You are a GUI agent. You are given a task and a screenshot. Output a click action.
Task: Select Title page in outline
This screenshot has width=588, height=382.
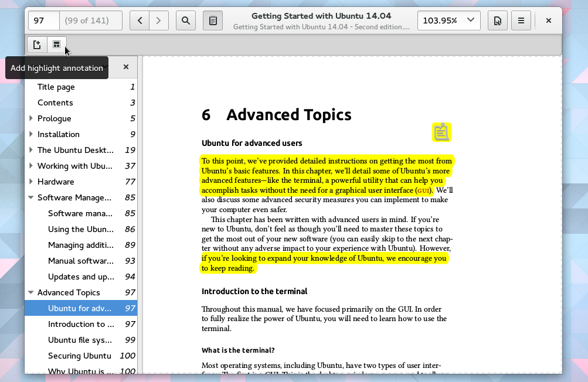tap(81, 87)
